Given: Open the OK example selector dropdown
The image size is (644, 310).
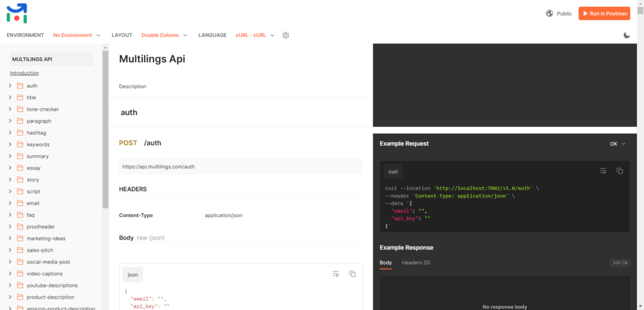Looking at the screenshot, I should point(618,144).
